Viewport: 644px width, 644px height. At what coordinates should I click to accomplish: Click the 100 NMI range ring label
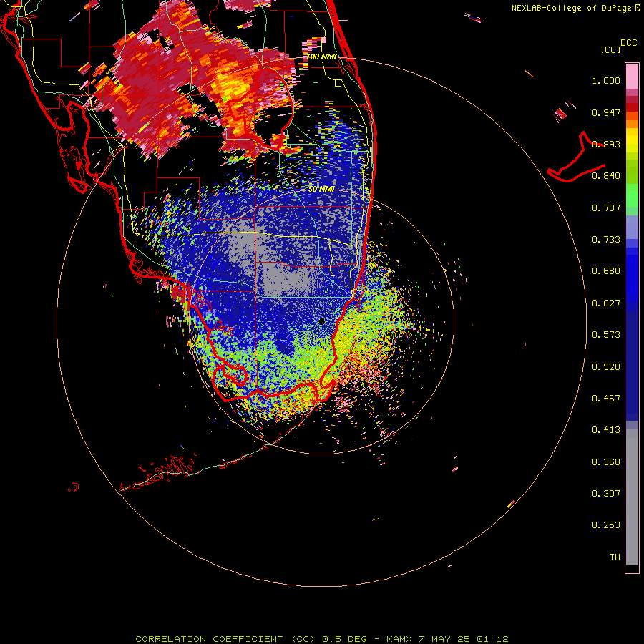pos(321,57)
